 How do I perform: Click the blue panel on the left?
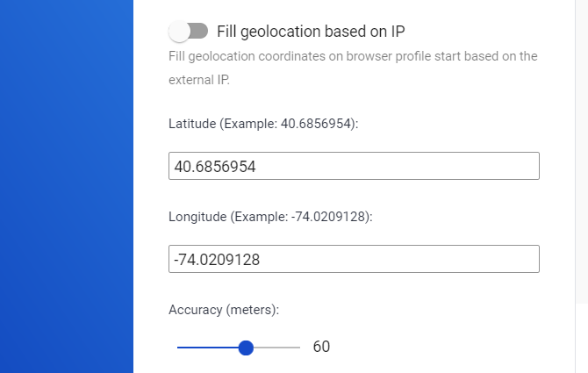click(66, 186)
